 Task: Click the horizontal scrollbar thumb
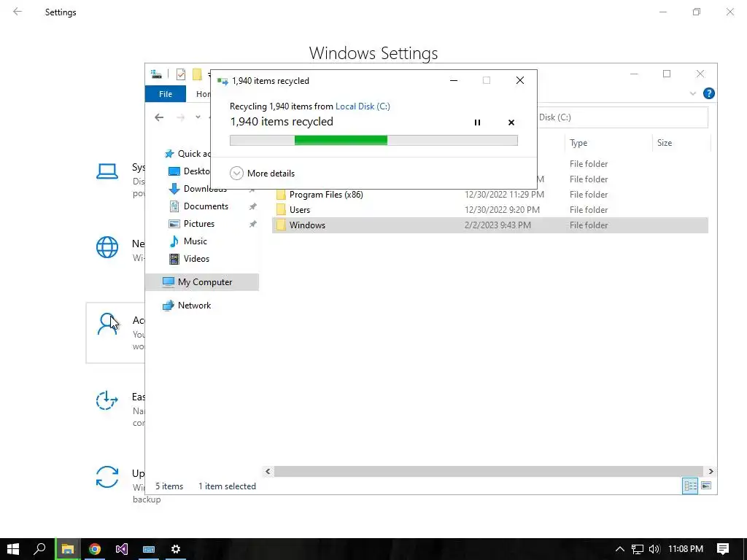(488, 472)
